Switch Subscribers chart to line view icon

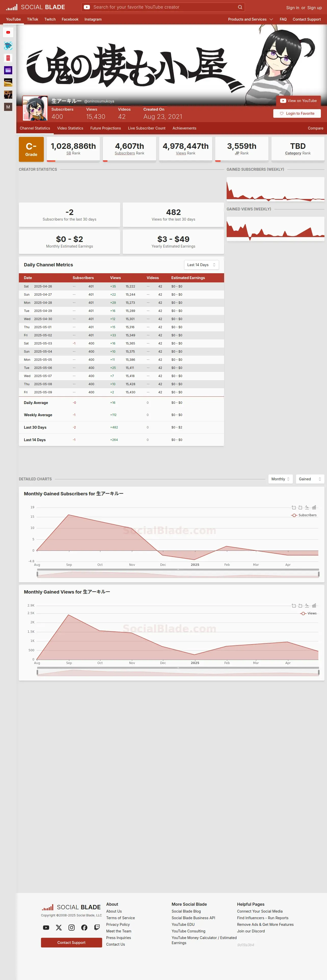(307, 508)
